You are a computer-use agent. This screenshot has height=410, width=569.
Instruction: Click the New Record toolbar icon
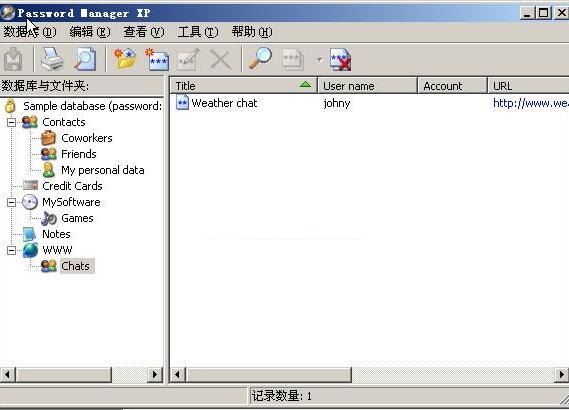pyautogui.click(x=157, y=59)
